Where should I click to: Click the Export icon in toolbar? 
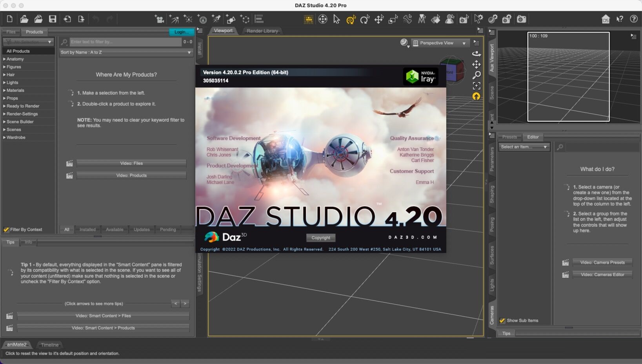(x=81, y=19)
